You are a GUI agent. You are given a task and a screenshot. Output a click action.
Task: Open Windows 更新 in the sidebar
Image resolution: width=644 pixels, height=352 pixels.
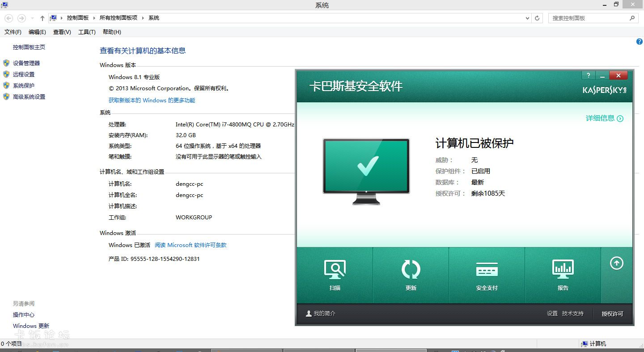click(x=31, y=326)
